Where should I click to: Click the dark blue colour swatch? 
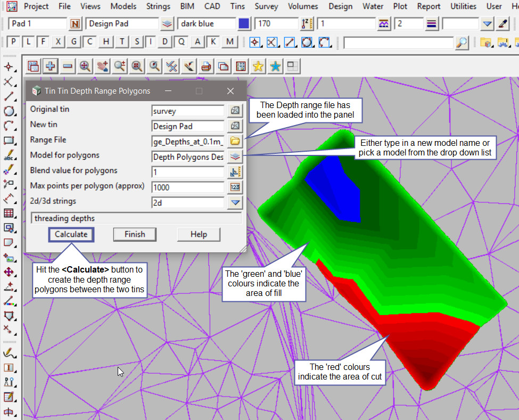pos(244,24)
